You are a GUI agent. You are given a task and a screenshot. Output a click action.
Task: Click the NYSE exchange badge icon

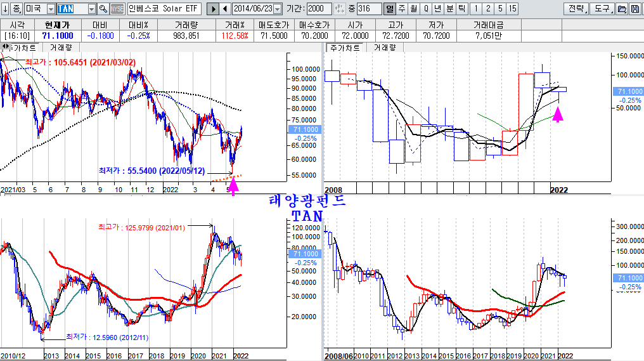pos(117,9)
